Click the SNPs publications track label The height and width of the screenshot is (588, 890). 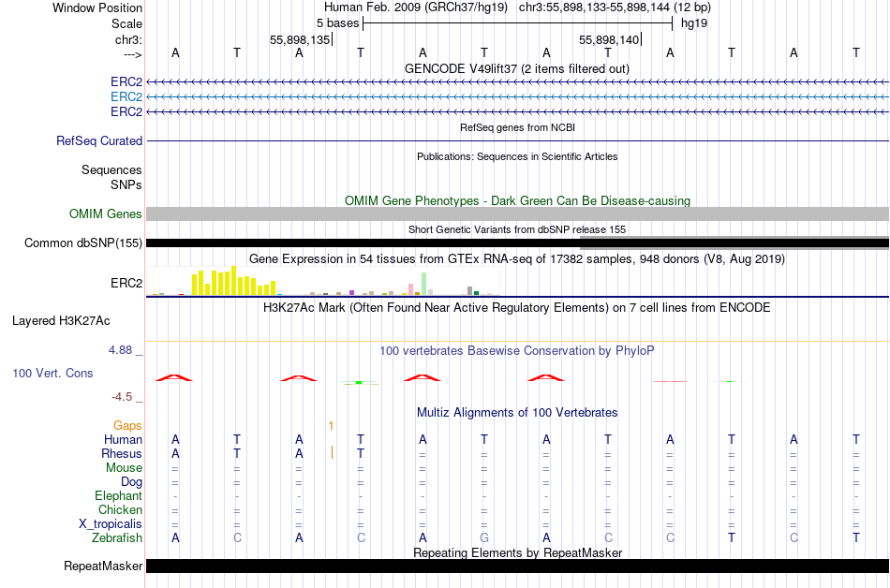point(126,184)
